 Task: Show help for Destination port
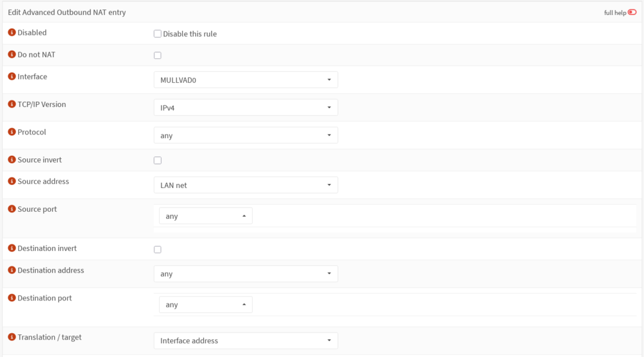point(11,299)
